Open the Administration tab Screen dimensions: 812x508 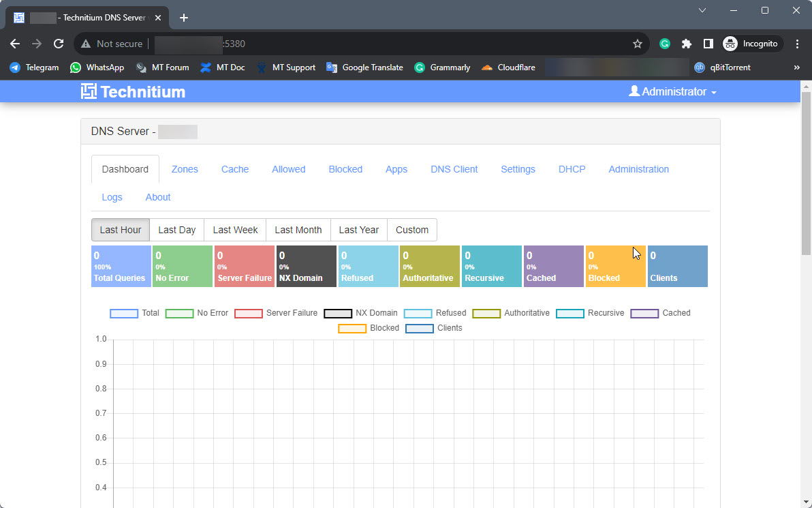638,170
